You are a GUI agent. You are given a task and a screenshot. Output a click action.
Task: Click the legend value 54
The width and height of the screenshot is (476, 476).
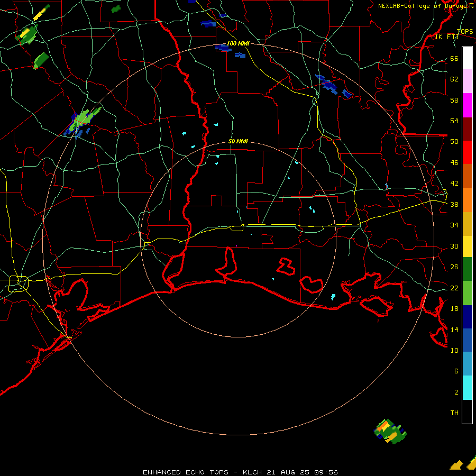454,121
